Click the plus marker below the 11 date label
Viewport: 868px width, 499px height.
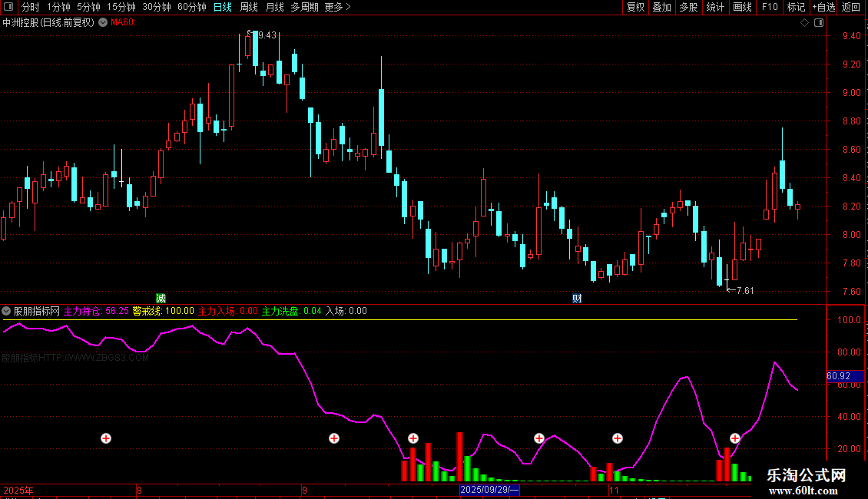click(618, 438)
